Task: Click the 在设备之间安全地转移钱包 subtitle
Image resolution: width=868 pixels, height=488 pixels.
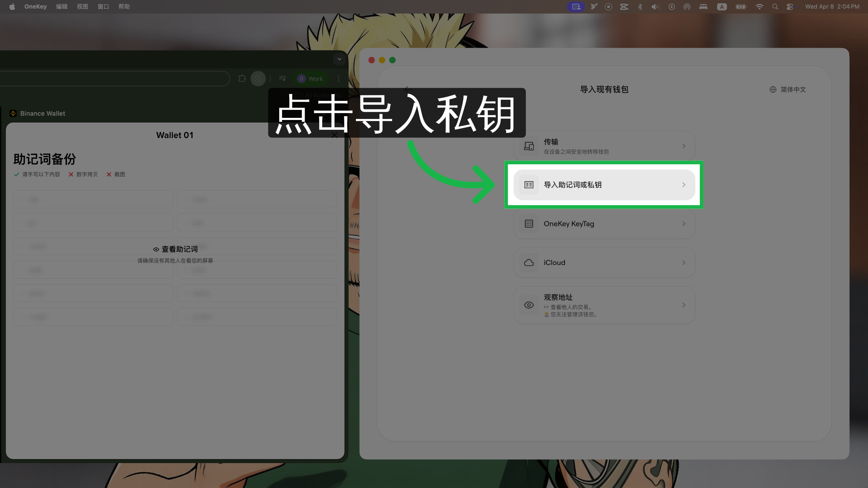Action: pos(576,152)
